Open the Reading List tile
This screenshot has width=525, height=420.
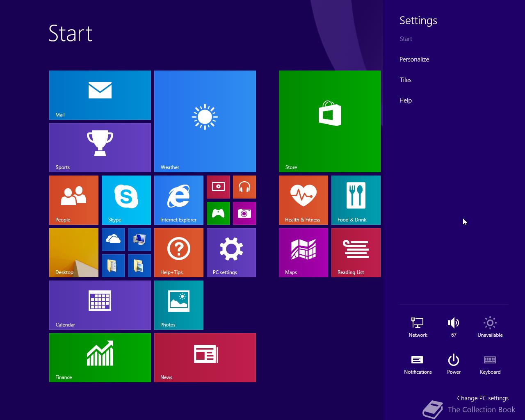click(x=356, y=253)
